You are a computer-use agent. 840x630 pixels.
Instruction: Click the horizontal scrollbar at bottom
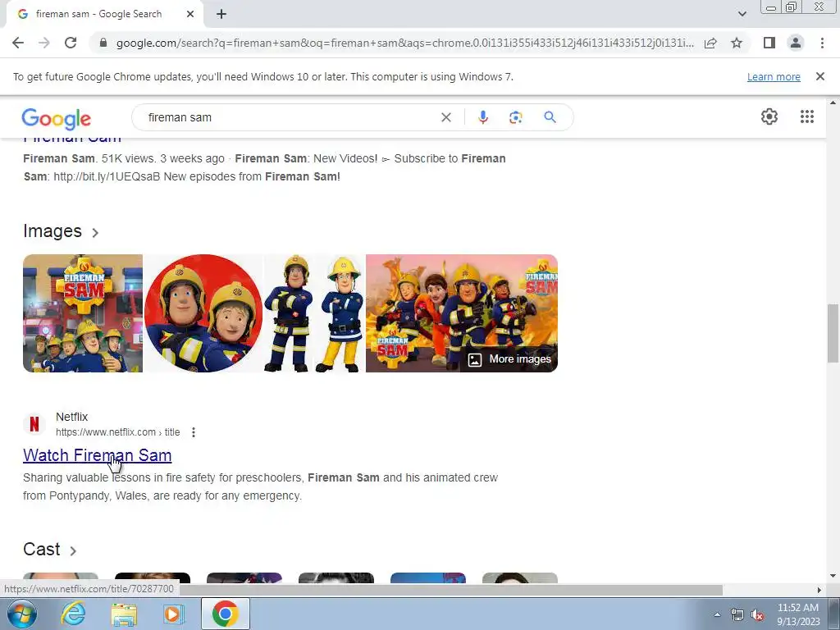(x=452, y=590)
